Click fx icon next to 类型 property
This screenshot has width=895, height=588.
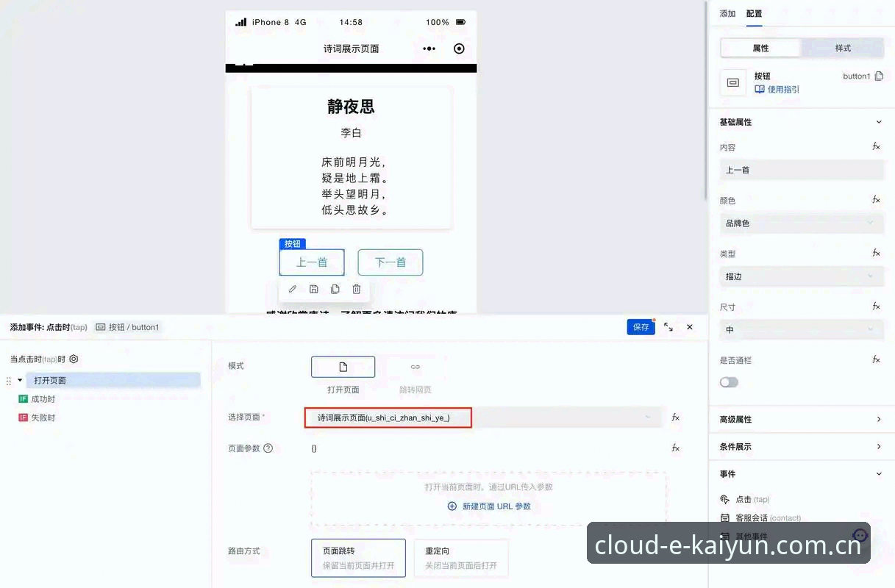coord(876,253)
